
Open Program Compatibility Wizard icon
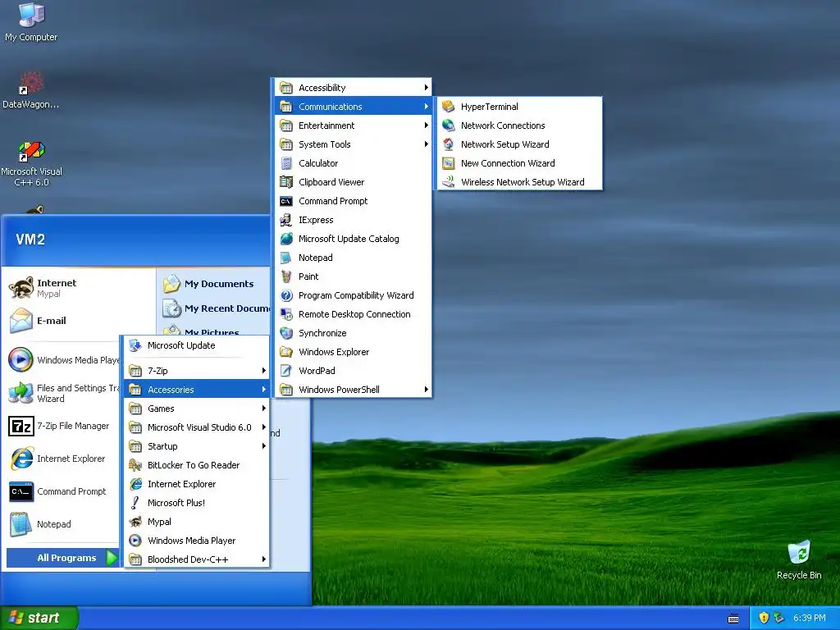click(x=286, y=295)
